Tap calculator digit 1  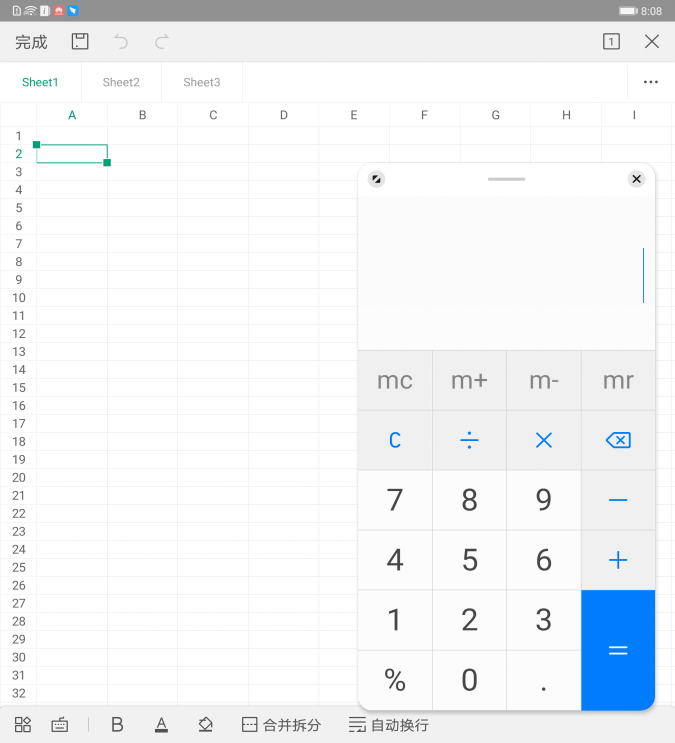tap(395, 620)
